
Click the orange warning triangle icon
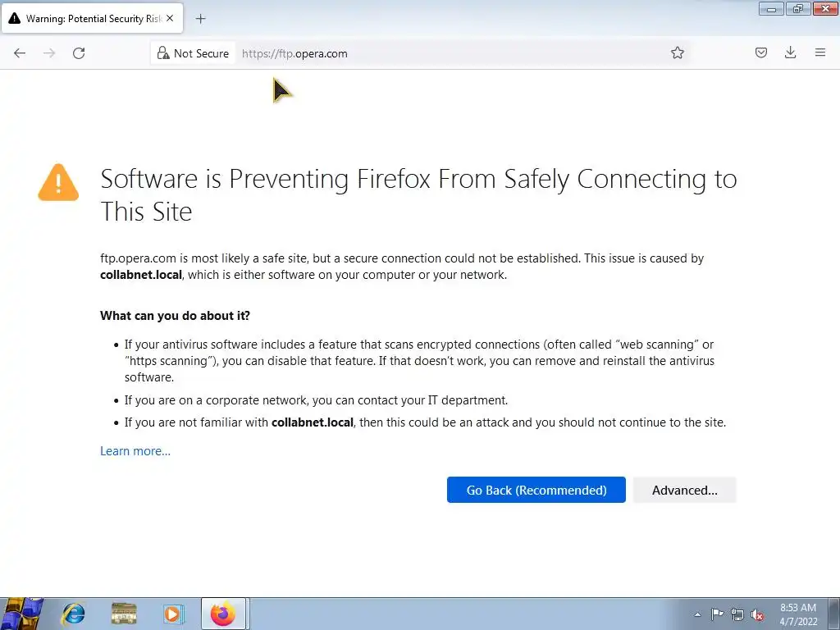point(58,182)
